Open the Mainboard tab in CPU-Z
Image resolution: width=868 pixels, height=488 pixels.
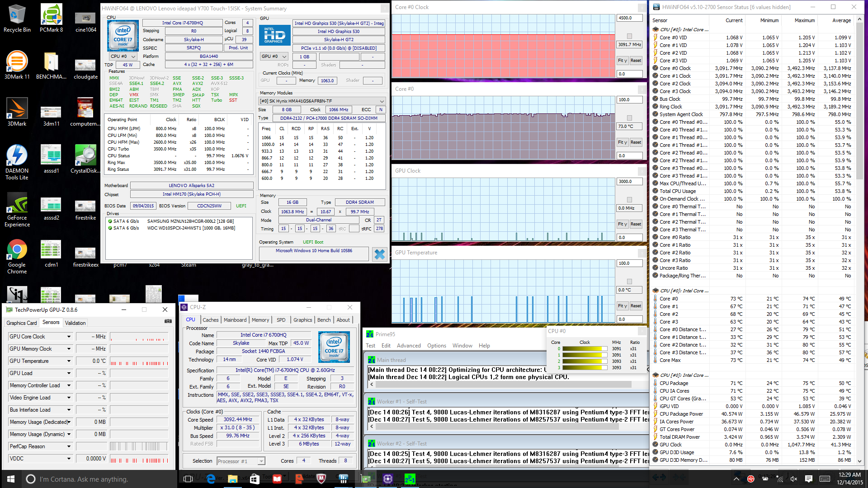(x=235, y=320)
